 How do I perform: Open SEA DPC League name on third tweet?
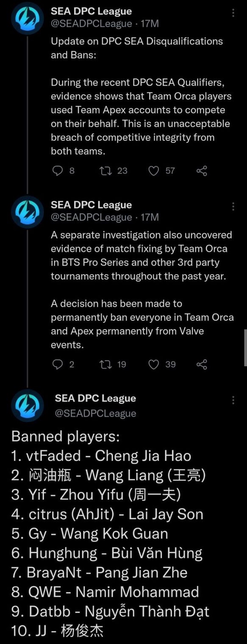pyautogui.click(x=95, y=398)
